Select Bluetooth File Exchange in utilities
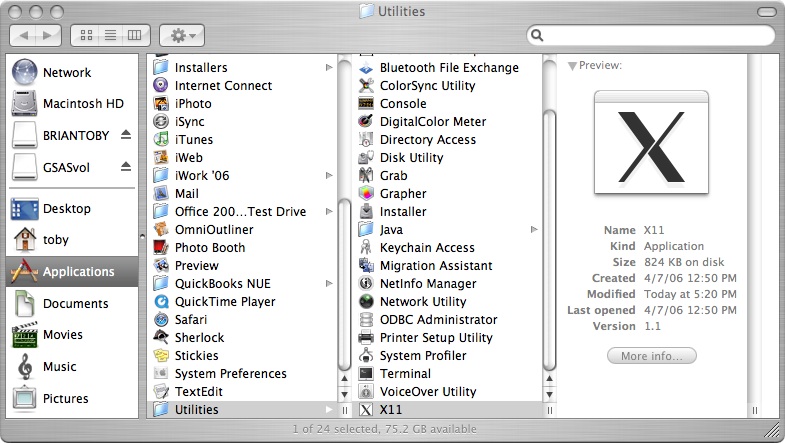Image resolution: width=785 pixels, height=443 pixels. (449, 68)
